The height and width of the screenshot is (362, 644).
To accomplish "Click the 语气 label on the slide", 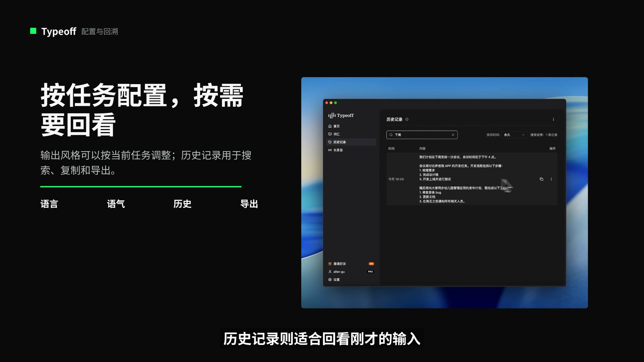I will (116, 204).
